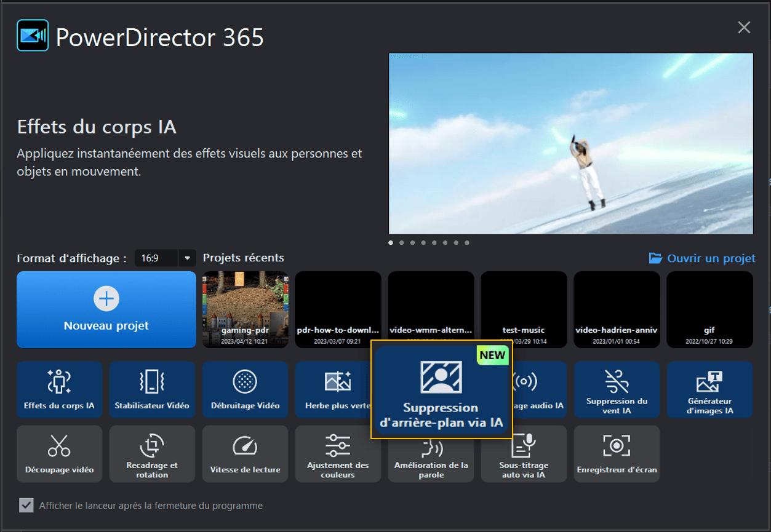Open Recadrage et rotation tool
Image resolution: width=771 pixels, height=532 pixels.
coord(152,453)
